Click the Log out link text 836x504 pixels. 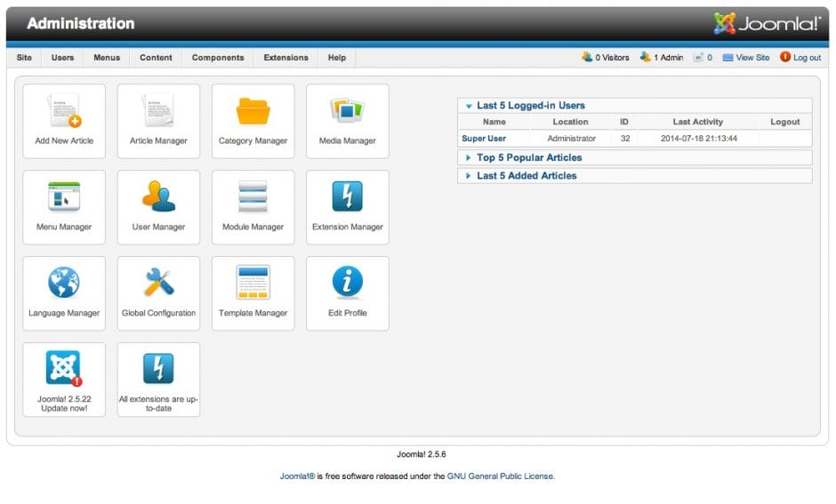[808, 58]
